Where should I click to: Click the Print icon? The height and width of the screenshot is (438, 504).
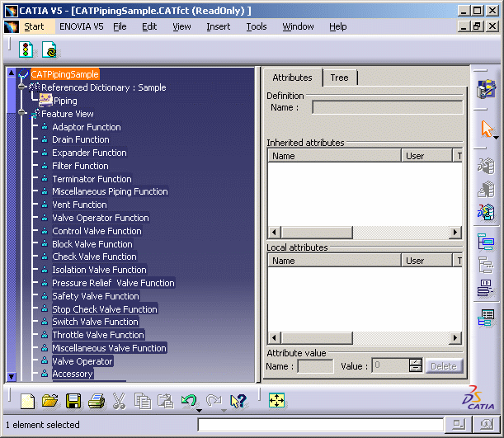click(97, 401)
